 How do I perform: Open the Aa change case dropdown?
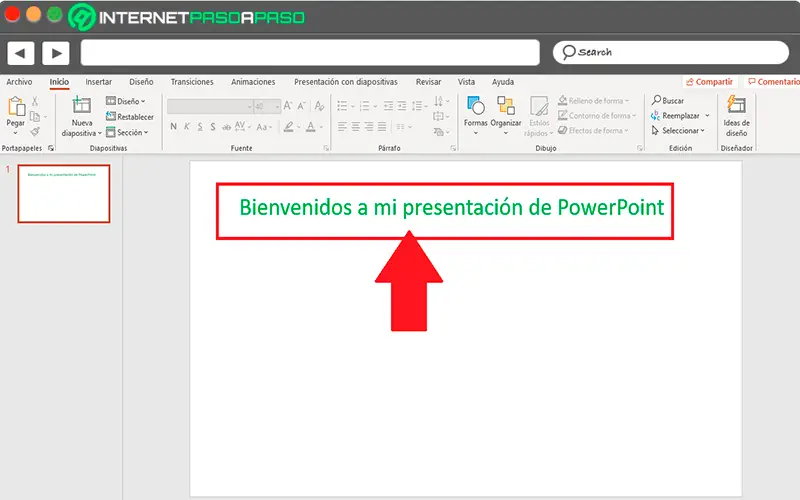pos(264,127)
